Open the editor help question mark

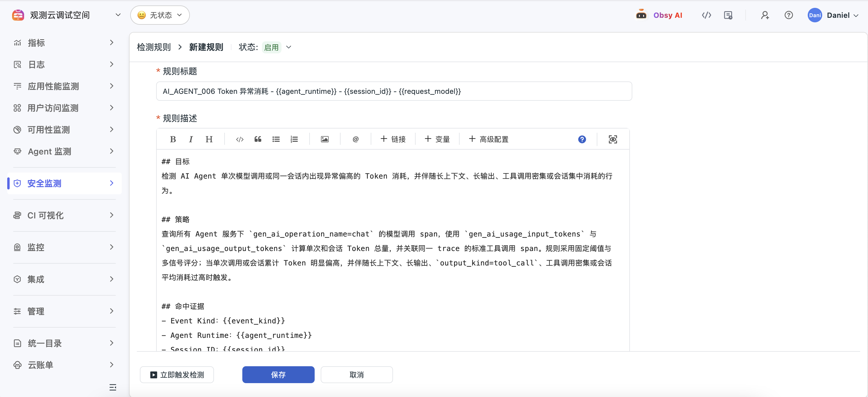coord(582,139)
